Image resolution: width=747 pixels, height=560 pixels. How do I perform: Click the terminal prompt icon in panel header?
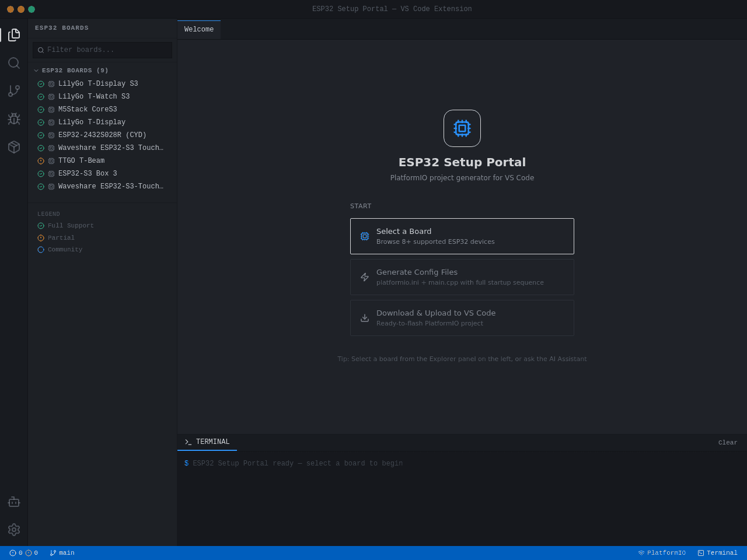pyautogui.click(x=188, y=442)
